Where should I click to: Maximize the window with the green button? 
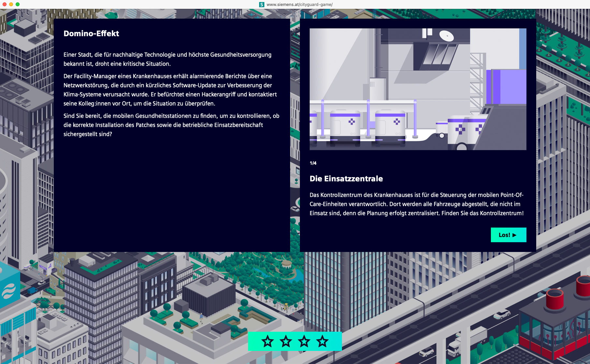coord(18,4)
